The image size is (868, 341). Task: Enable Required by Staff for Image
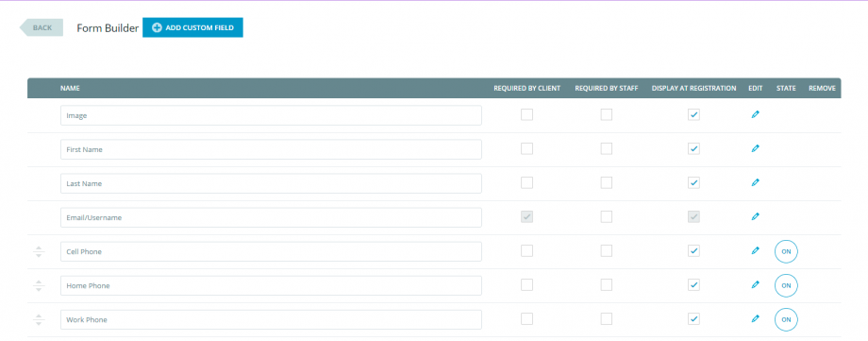pyautogui.click(x=607, y=115)
